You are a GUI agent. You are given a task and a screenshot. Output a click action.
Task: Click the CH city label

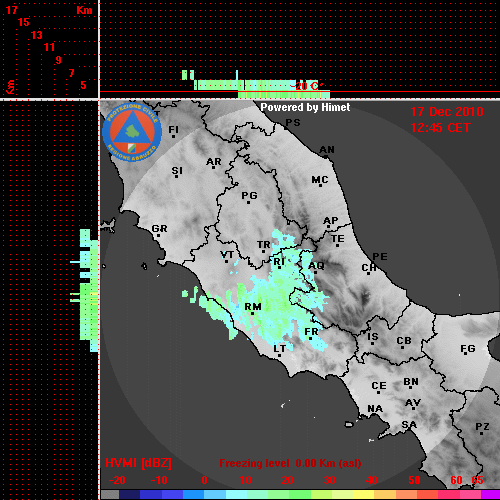(369, 268)
